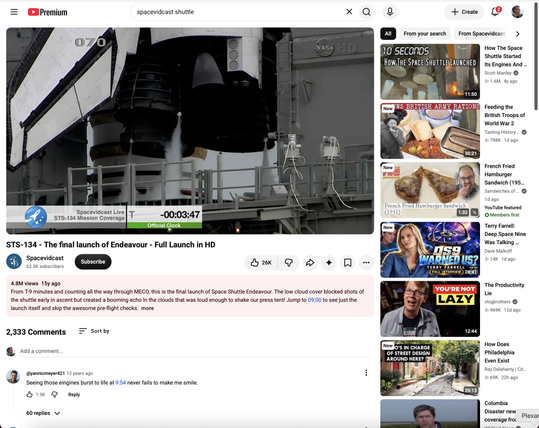
Task: Open How Does Philadelphia Even Exist title
Action: (x=499, y=352)
